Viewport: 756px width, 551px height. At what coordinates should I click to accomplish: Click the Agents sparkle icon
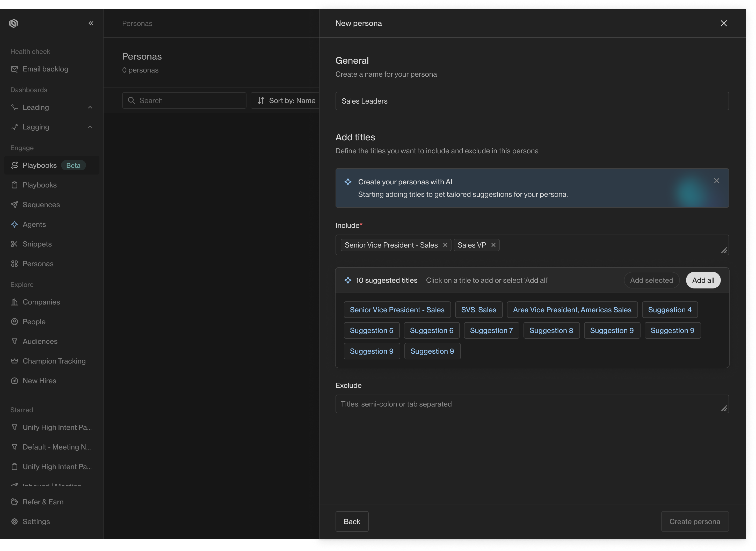(x=14, y=224)
